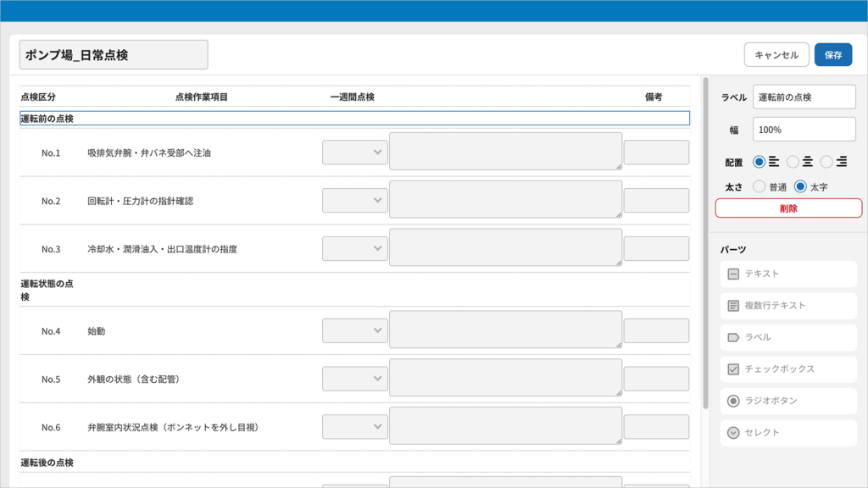Click the center-align icon in 配置
Screen dimensions: 868x488
point(808,162)
